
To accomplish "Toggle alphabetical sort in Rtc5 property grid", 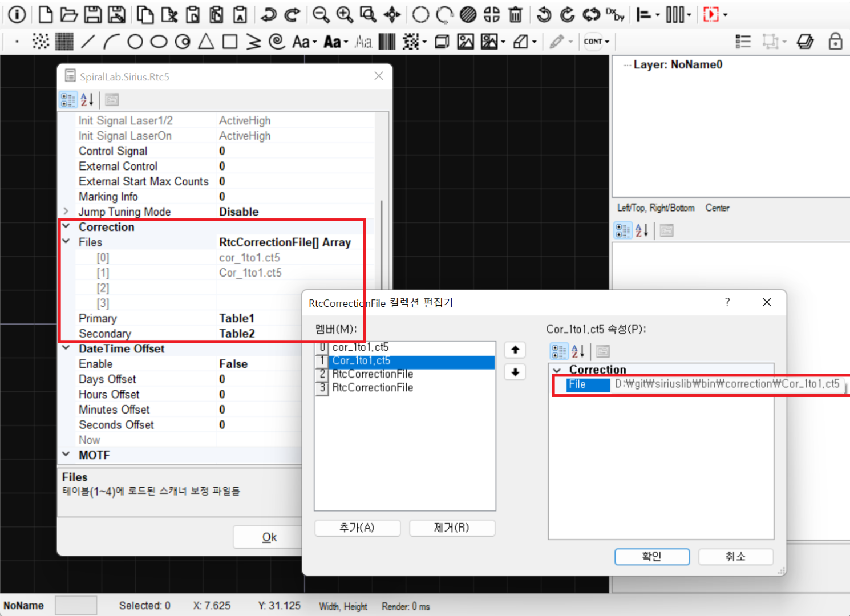I will (x=87, y=100).
